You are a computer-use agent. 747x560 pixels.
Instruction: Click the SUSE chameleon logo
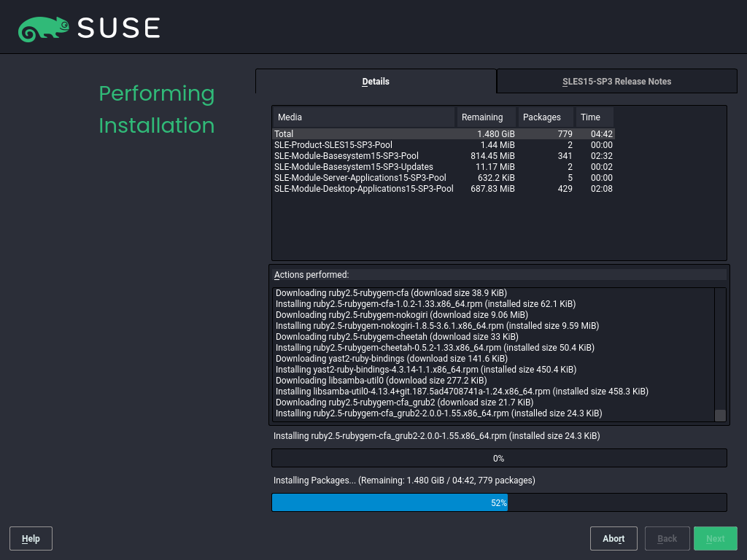(x=44, y=28)
